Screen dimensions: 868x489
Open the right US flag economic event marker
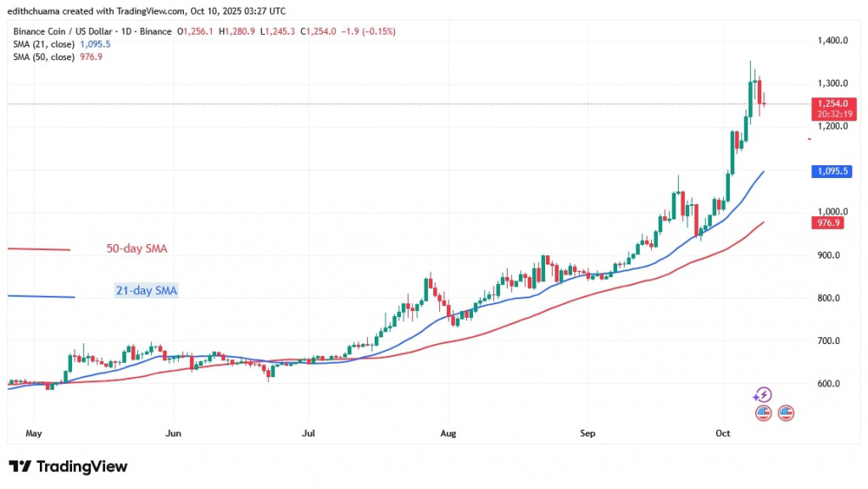[785, 413]
